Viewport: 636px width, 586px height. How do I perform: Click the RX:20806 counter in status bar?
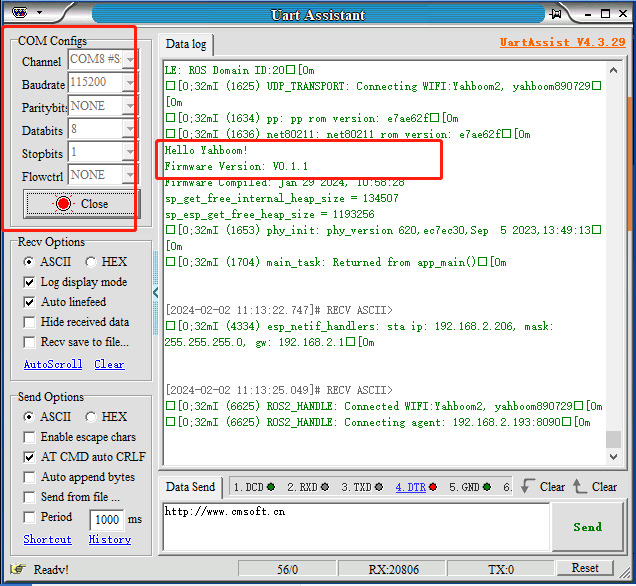pos(393,569)
